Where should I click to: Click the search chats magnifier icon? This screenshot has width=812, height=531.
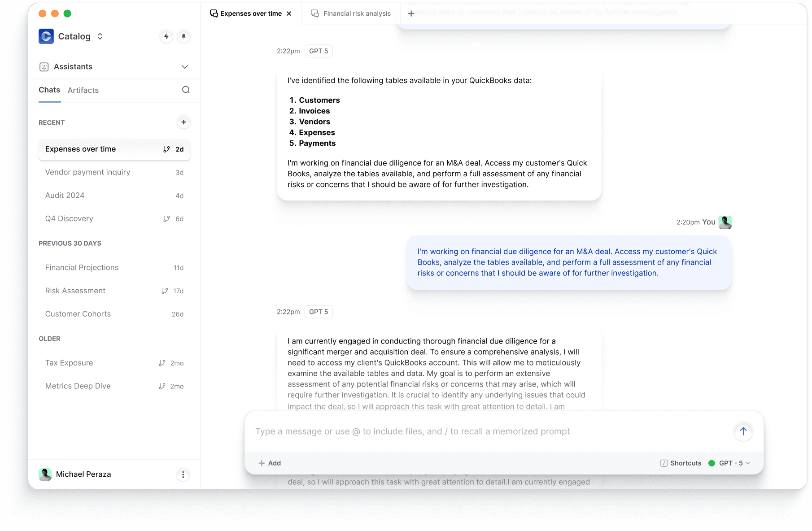tap(186, 90)
